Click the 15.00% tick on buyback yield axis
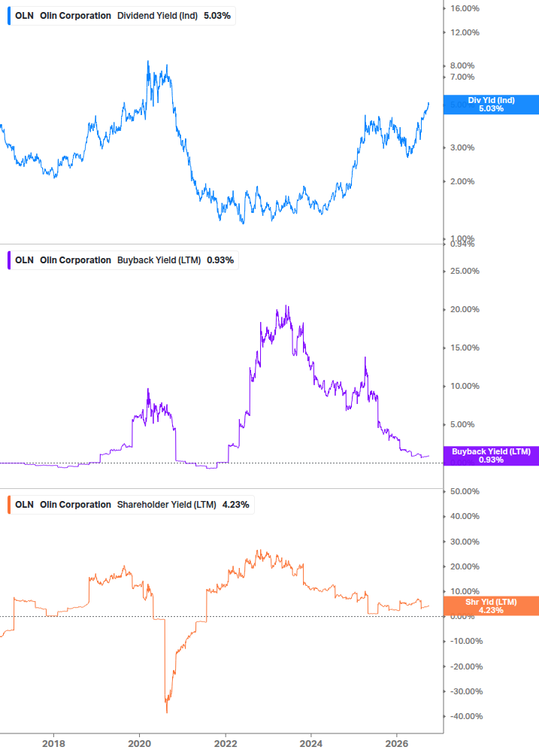This screenshot has width=539, height=756. [465, 348]
